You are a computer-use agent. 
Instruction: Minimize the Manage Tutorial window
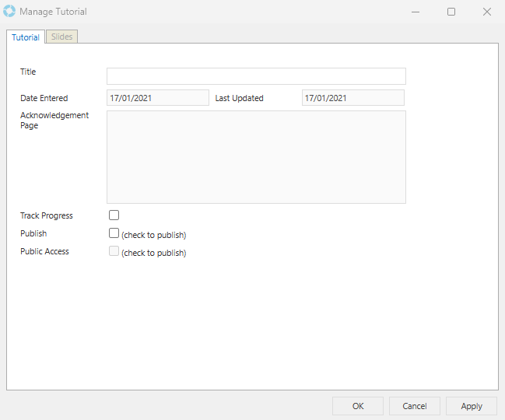pos(416,12)
